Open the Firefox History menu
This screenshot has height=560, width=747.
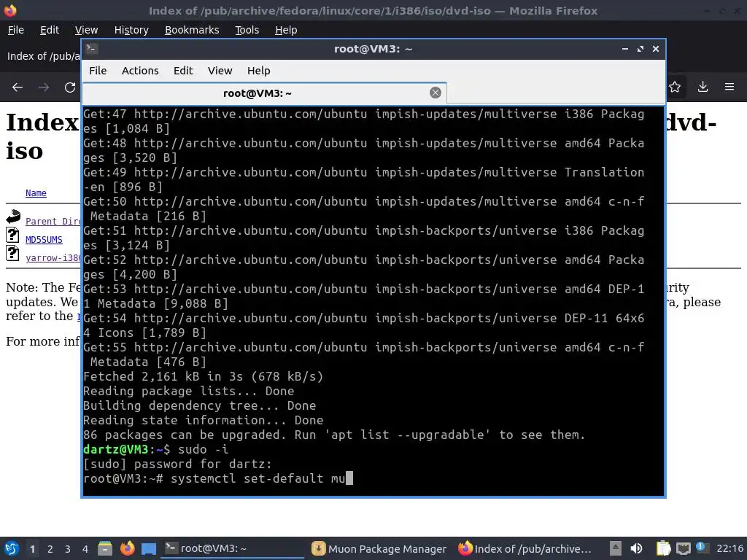tap(131, 30)
